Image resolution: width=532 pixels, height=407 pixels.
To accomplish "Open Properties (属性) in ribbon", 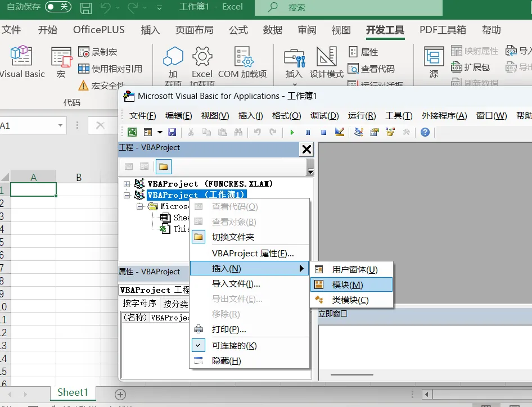I will click(x=363, y=52).
